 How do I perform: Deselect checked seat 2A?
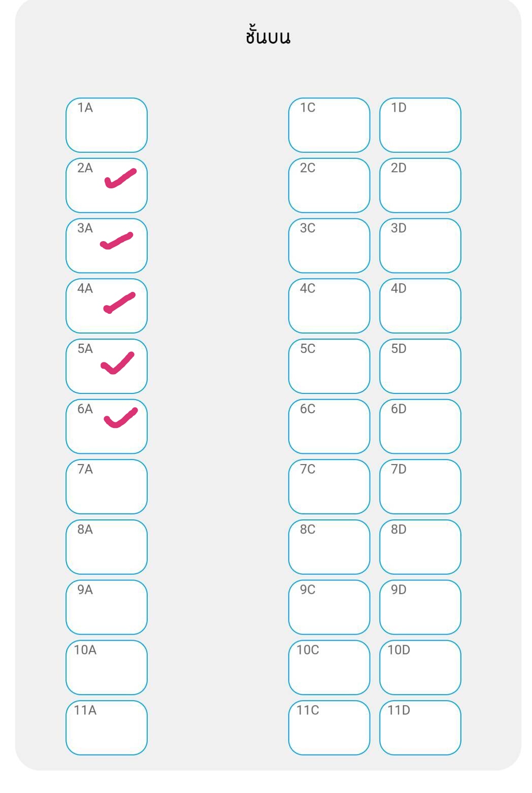coord(106,185)
